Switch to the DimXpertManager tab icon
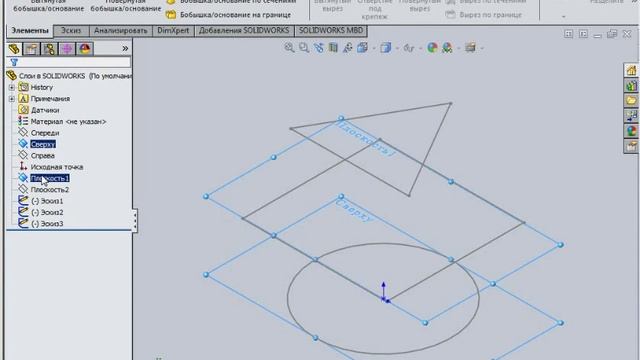Viewport: 640px width, 360px height. [x=67, y=49]
